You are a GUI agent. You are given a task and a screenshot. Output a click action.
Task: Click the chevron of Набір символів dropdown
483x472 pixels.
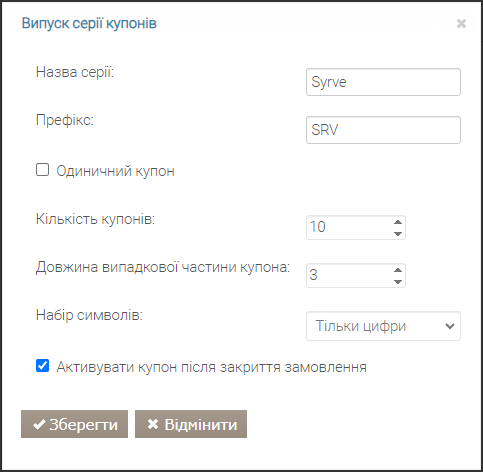click(450, 326)
